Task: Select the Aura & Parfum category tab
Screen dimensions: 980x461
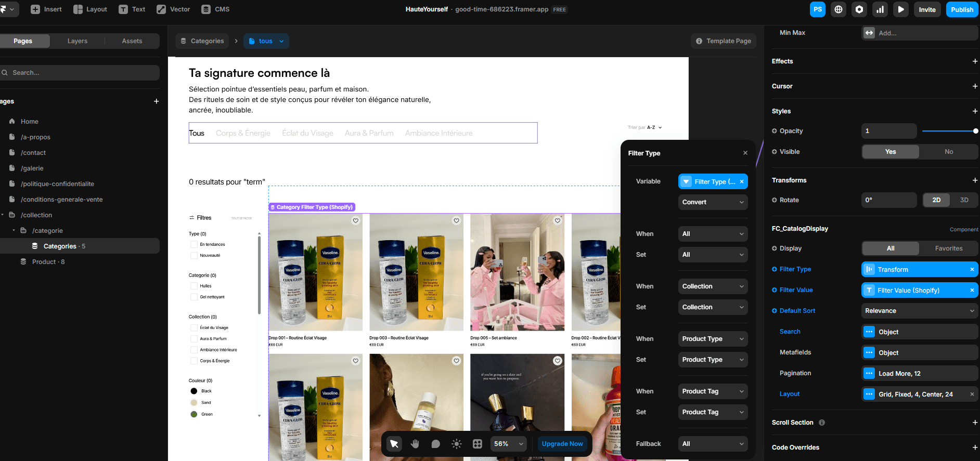Action: click(x=369, y=133)
